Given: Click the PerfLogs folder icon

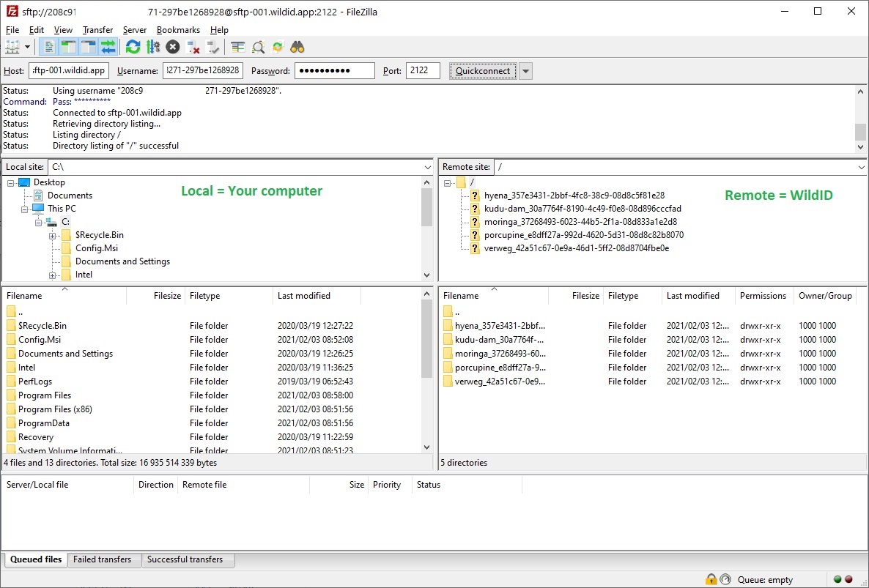Looking at the screenshot, I should coord(11,382).
